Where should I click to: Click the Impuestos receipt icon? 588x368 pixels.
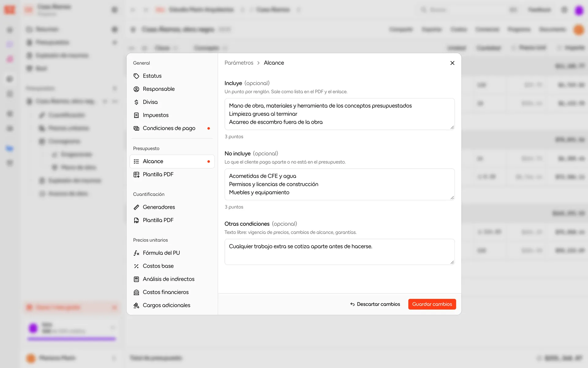tap(136, 115)
